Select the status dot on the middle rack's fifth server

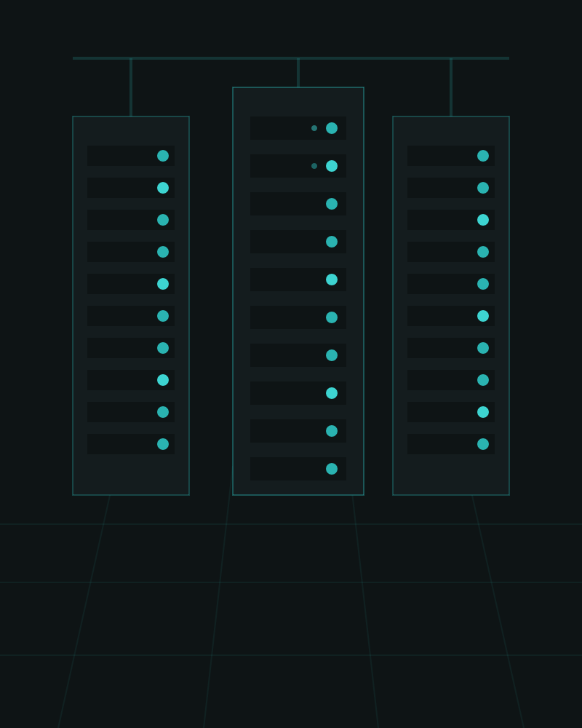pos(331,279)
